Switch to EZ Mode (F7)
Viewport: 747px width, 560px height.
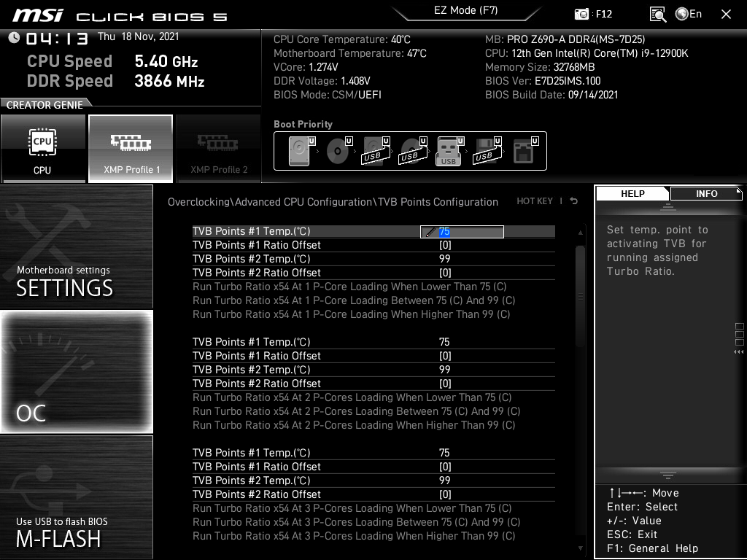[x=465, y=10]
